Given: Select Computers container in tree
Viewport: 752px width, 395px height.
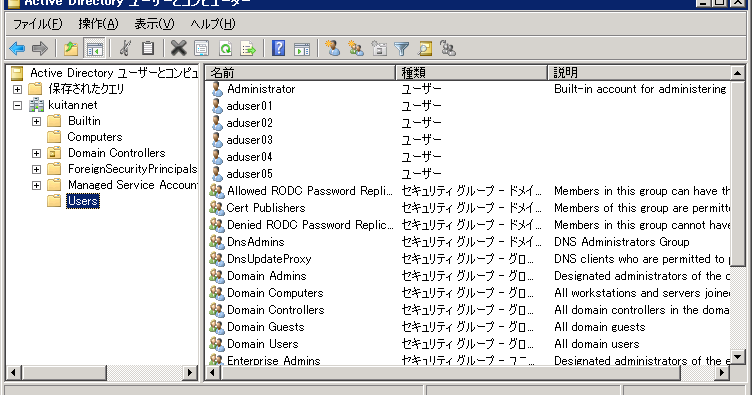Looking at the screenshot, I should click(x=94, y=137).
